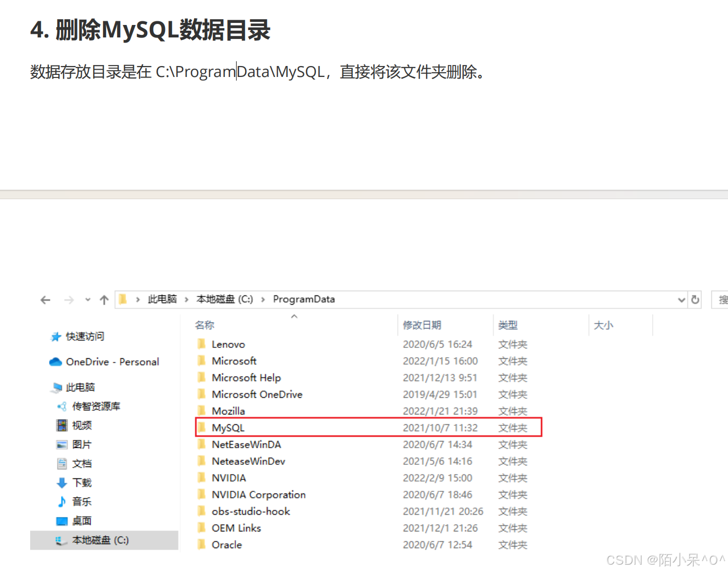Click the sentence 数据存放目录是在 C:\ProgramData\MySQL
The width and height of the screenshot is (728, 572).
pyautogui.click(x=177, y=72)
